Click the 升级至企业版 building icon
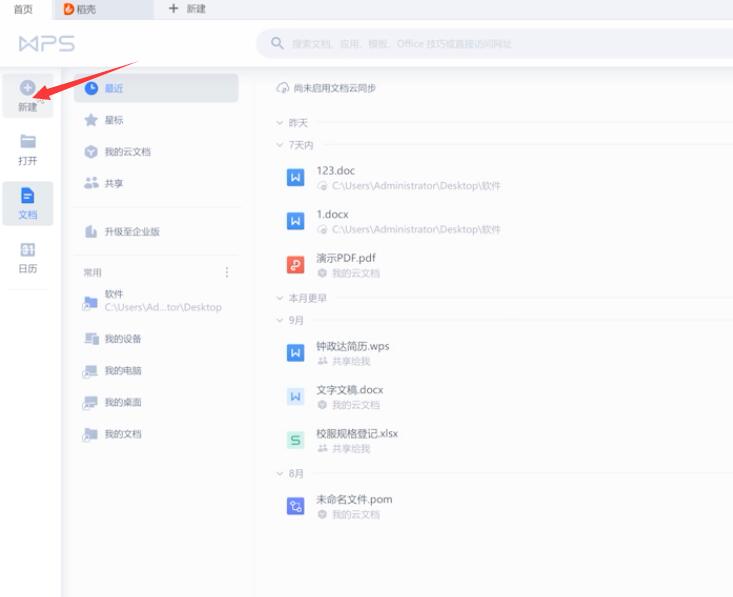 pyautogui.click(x=91, y=231)
